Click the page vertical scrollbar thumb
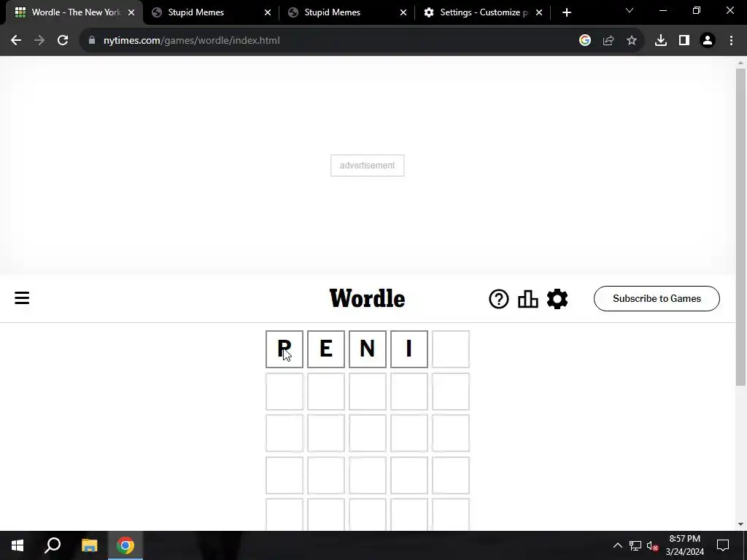 tap(740, 227)
